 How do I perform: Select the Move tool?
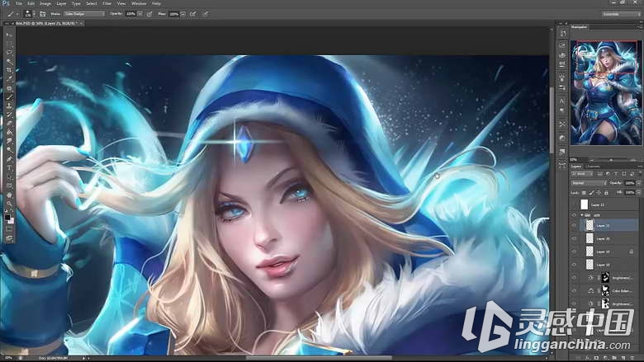pyautogui.click(x=9, y=35)
